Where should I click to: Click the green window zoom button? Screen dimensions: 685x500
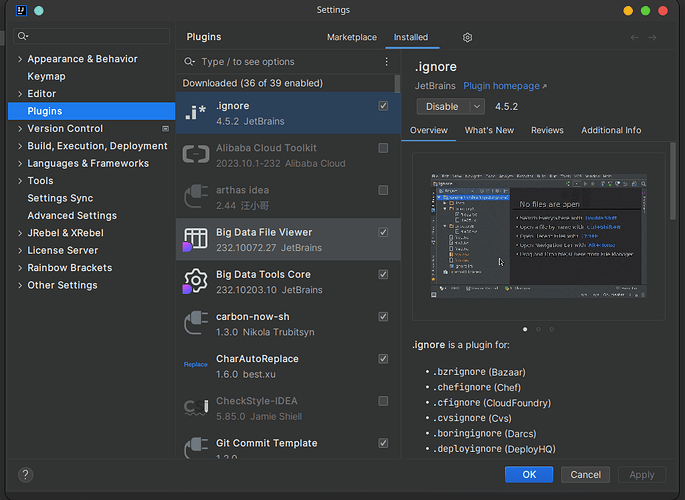646,11
